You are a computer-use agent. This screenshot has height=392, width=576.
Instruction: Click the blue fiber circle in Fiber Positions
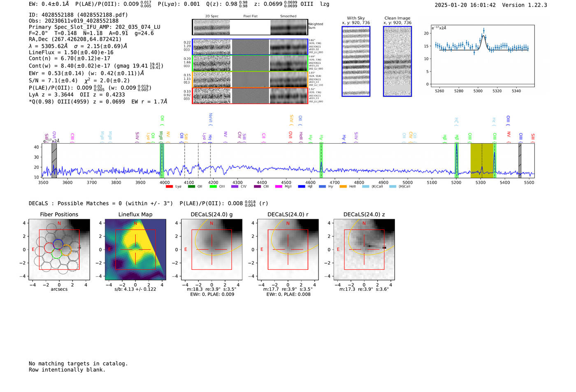click(58, 244)
